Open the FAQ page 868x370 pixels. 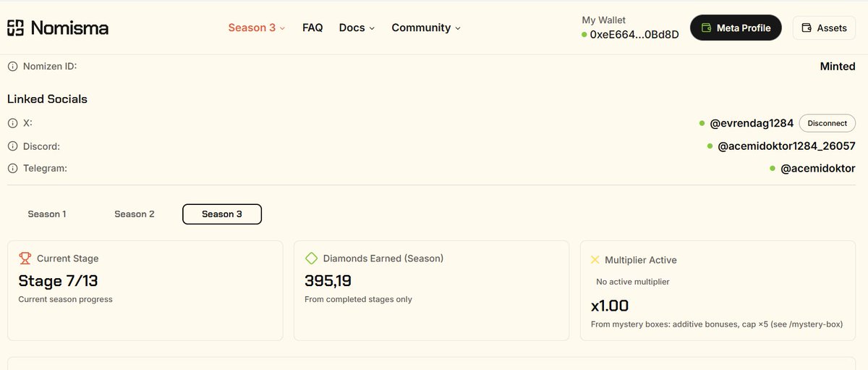point(312,28)
